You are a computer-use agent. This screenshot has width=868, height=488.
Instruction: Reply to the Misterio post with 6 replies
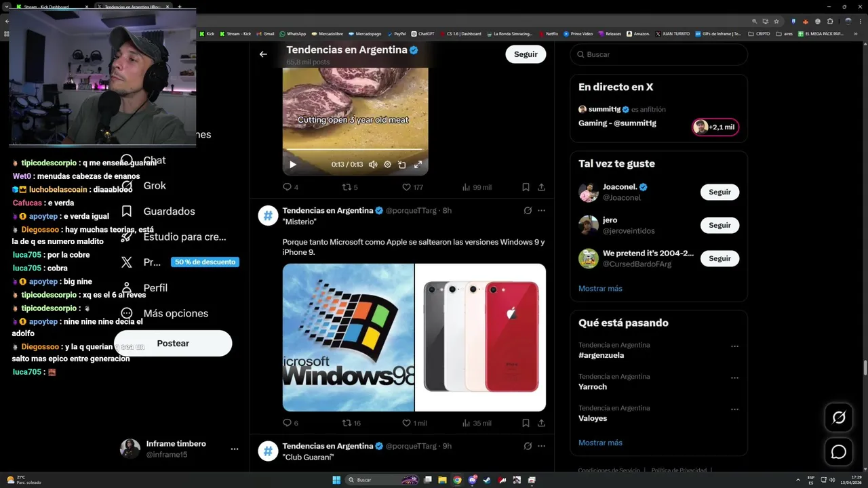pyautogui.click(x=290, y=423)
